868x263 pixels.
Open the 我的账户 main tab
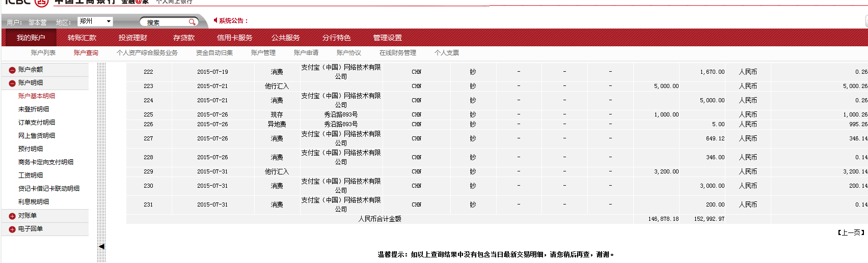click(x=31, y=38)
